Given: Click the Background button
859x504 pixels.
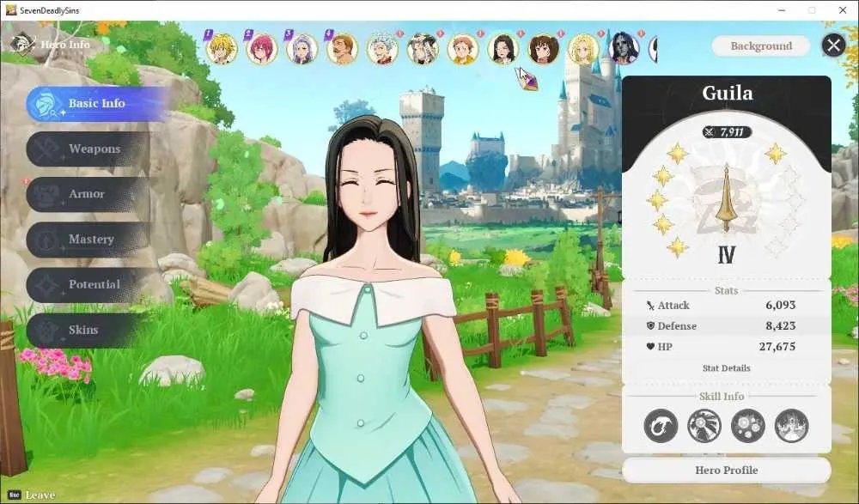Looking at the screenshot, I should pyautogui.click(x=761, y=46).
